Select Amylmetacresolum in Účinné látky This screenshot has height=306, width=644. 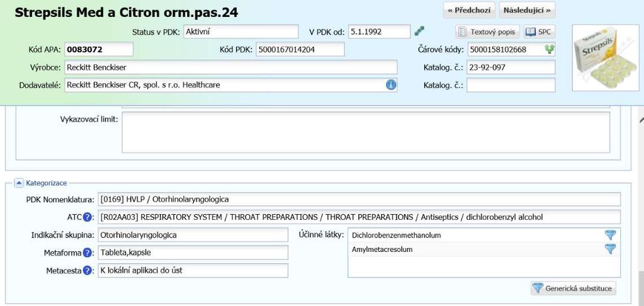(x=382, y=249)
